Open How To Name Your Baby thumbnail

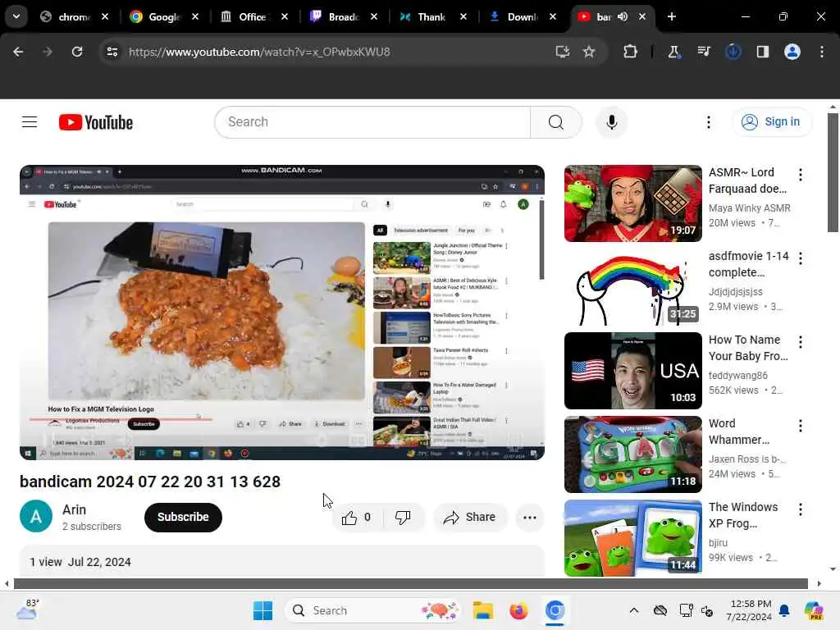(632, 371)
